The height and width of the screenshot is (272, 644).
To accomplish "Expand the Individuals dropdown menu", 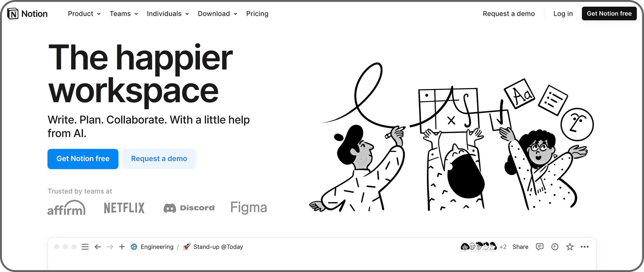I will click(168, 14).
